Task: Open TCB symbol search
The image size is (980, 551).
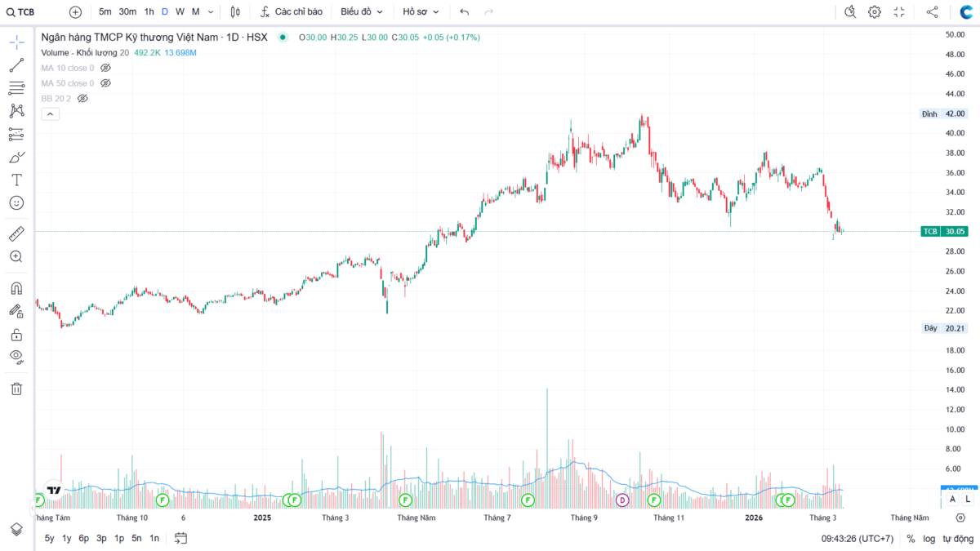Action: (21, 12)
